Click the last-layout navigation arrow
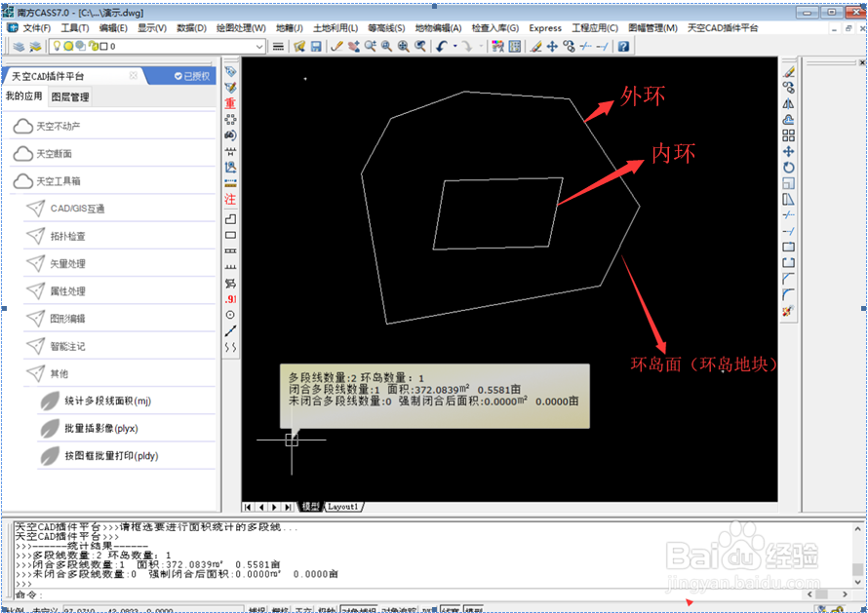The image size is (868, 613). click(x=288, y=507)
